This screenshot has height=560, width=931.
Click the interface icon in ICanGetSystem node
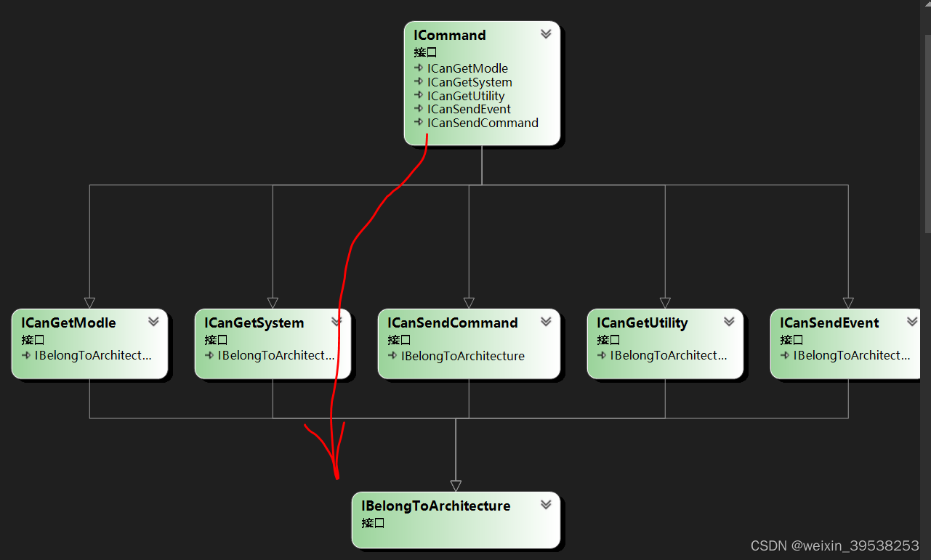tap(209, 355)
